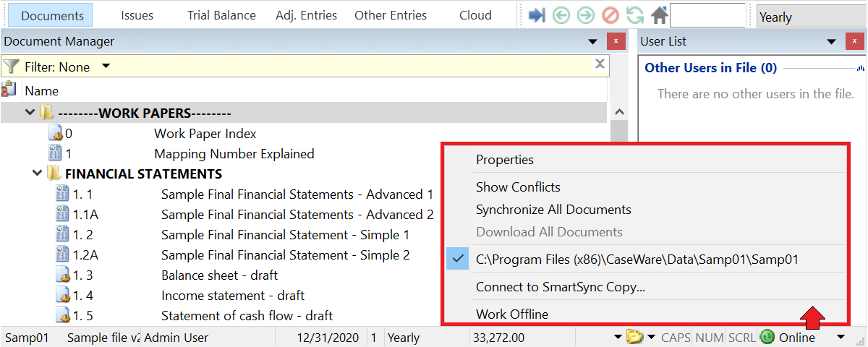Collapse the WORK PAPERS folder
The height and width of the screenshot is (347, 868).
(x=30, y=113)
